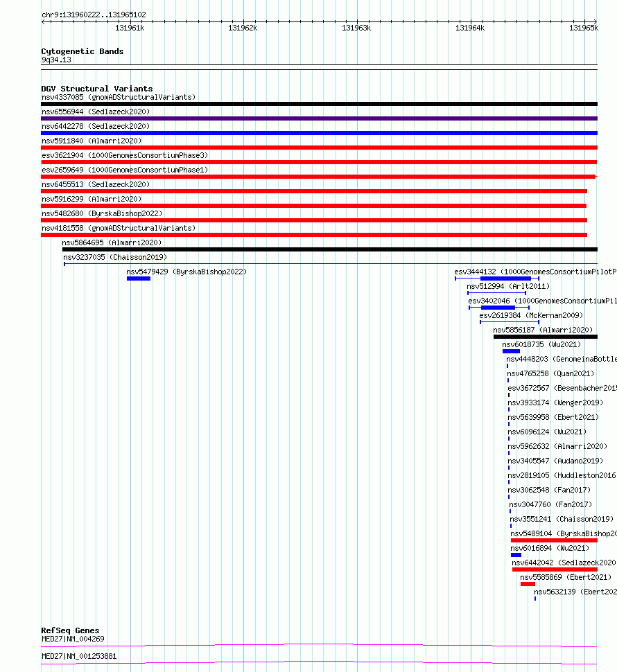Open nsv3047760 (Fan2017) label

(x=550, y=505)
